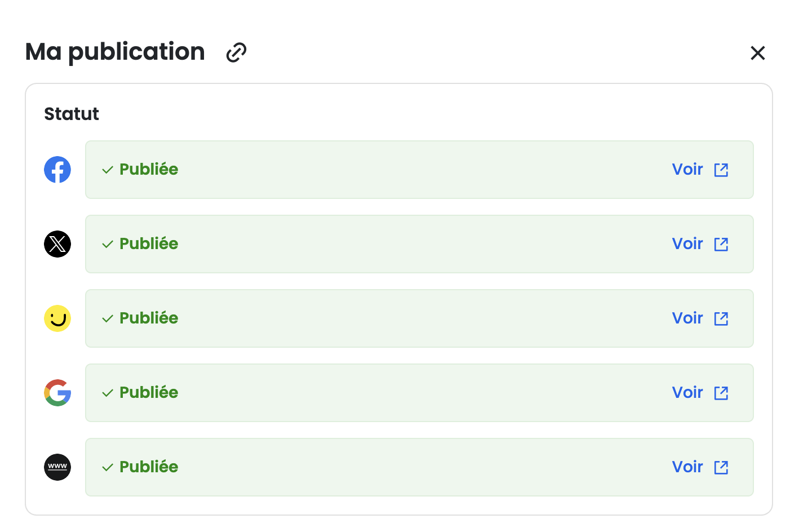Click the Publiée status in website row
This screenshot has height=532, width=790.
[148, 467]
